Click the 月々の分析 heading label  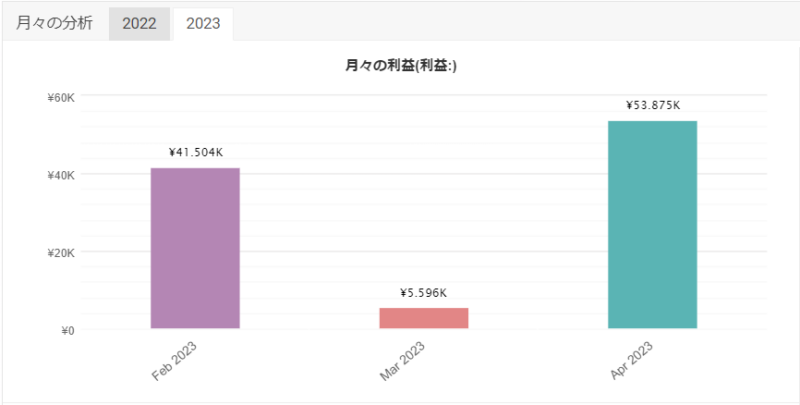(x=54, y=23)
